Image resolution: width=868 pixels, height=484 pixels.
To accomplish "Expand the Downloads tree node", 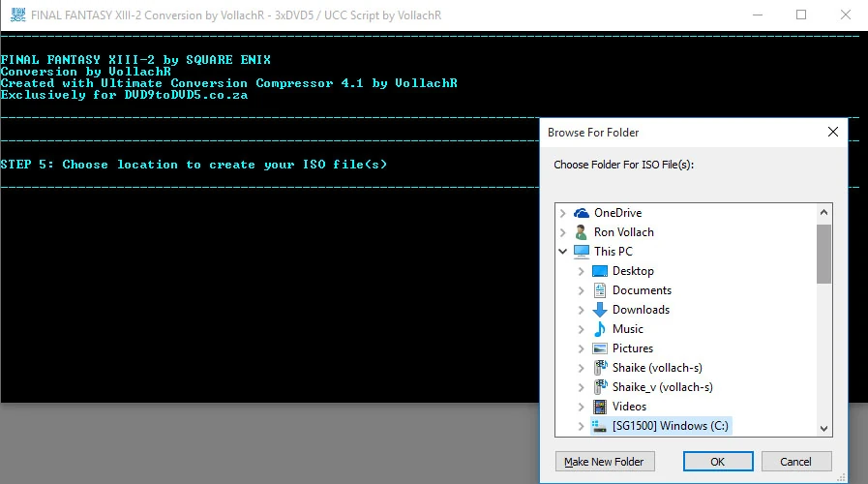I will point(581,310).
